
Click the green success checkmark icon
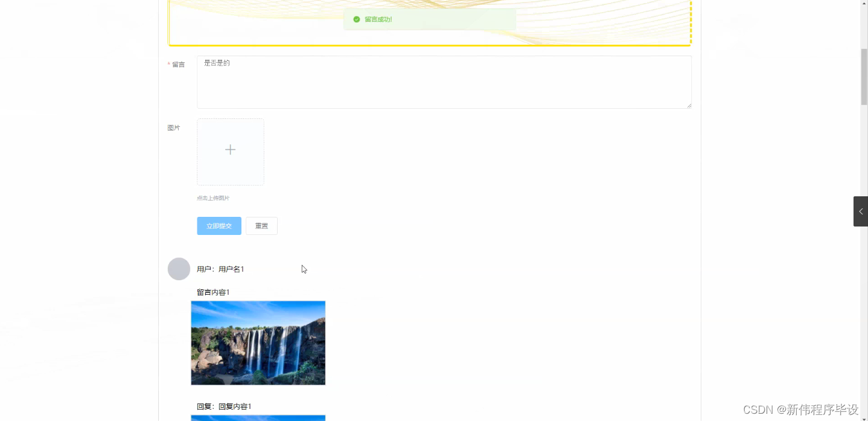pyautogui.click(x=355, y=19)
